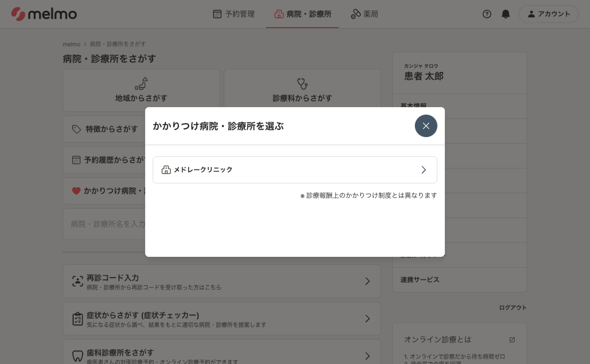590x364 pixels.
Task: Open 再診コード入力 row chevron
Action: pyautogui.click(x=367, y=281)
